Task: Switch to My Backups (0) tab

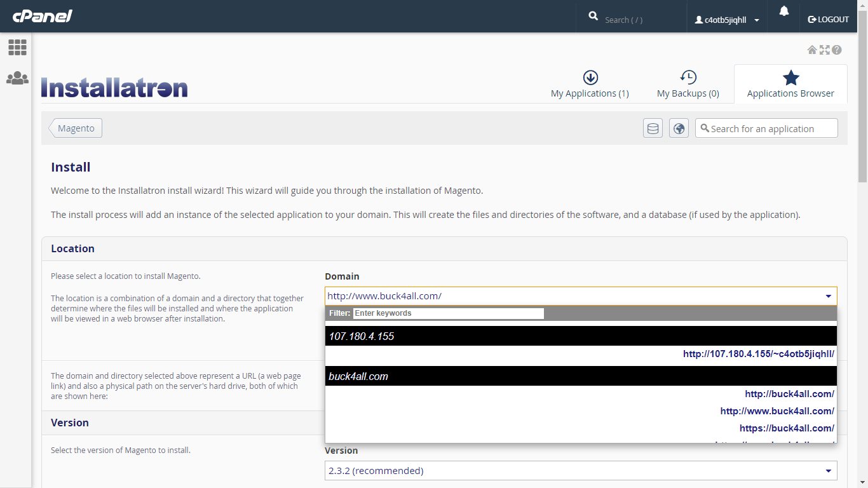Action: (688, 84)
